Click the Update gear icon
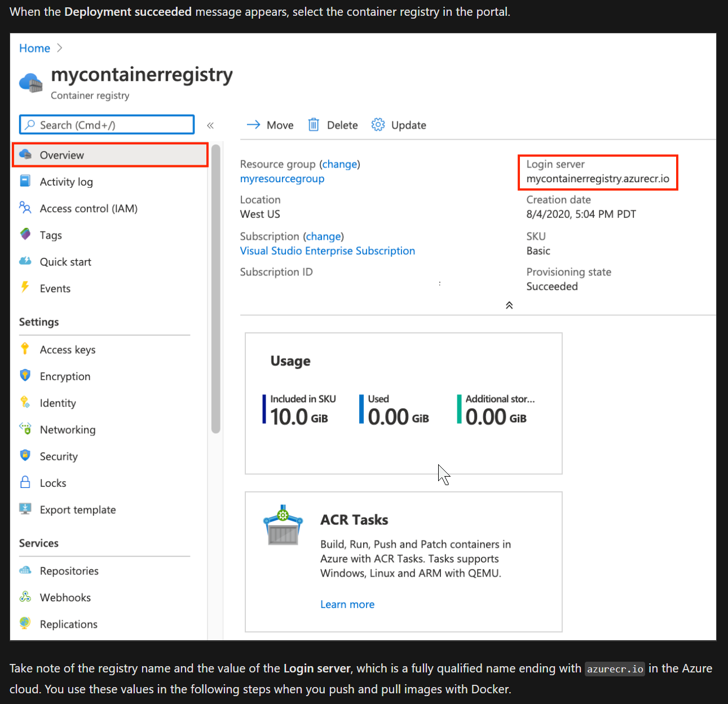 (x=378, y=125)
